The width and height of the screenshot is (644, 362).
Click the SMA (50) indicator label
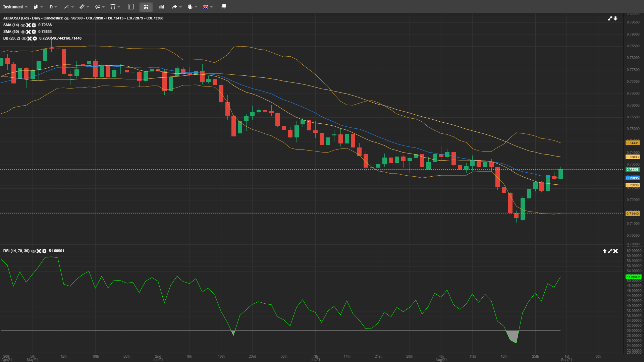pyautogui.click(x=11, y=32)
